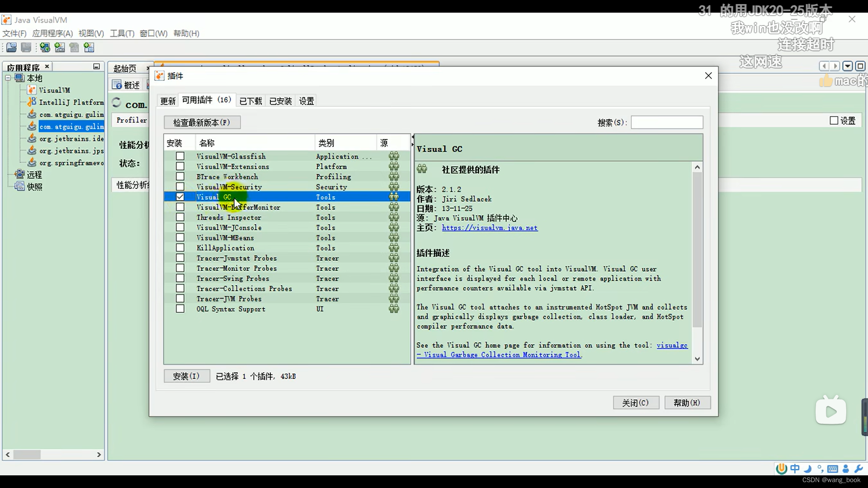This screenshot has width=868, height=488.
Task: Sort plugin list by 名称 column
Action: tap(255, 143)
